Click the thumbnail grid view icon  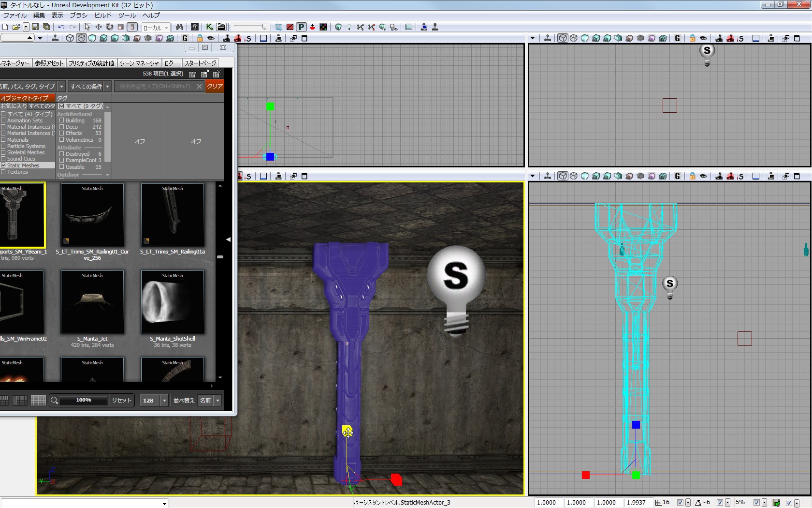click(x=38, y=400)
